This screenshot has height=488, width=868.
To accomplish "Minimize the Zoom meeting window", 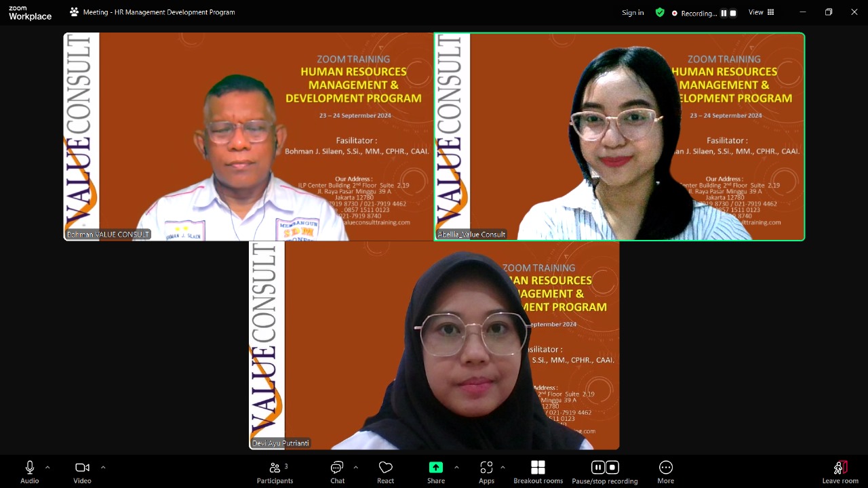I will point(803,12).
